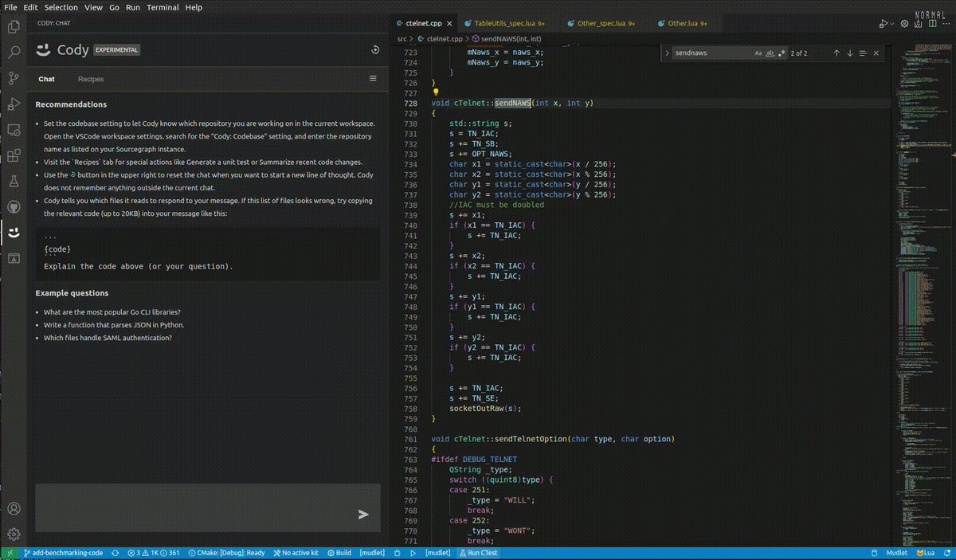Toggle Match Whole Word in find widget

pyautogui.click(x=770, y=53)
